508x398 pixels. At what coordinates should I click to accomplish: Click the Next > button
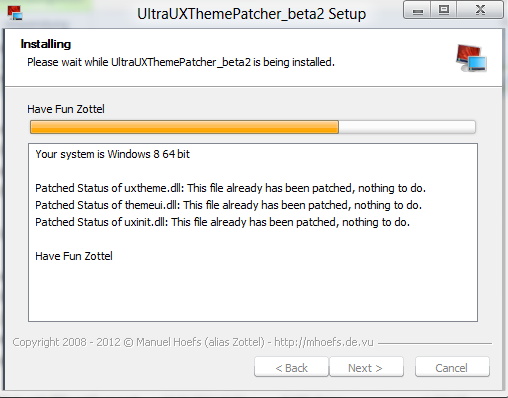click(x=366, y=367)
